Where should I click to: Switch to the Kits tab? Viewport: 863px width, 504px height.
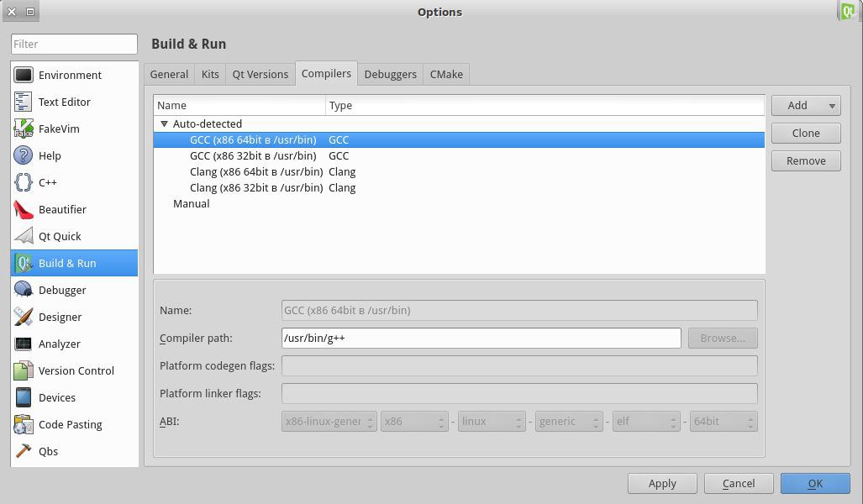(x=210, y=74)
